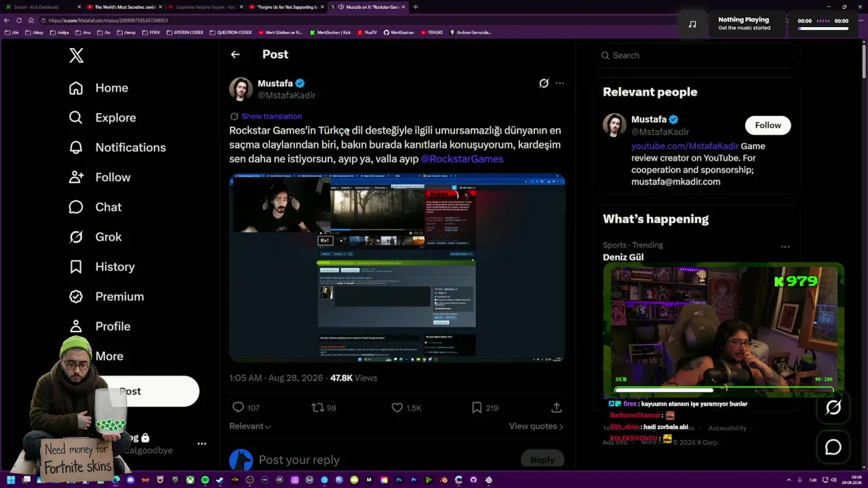Focus the X Search field

(697, 56)
